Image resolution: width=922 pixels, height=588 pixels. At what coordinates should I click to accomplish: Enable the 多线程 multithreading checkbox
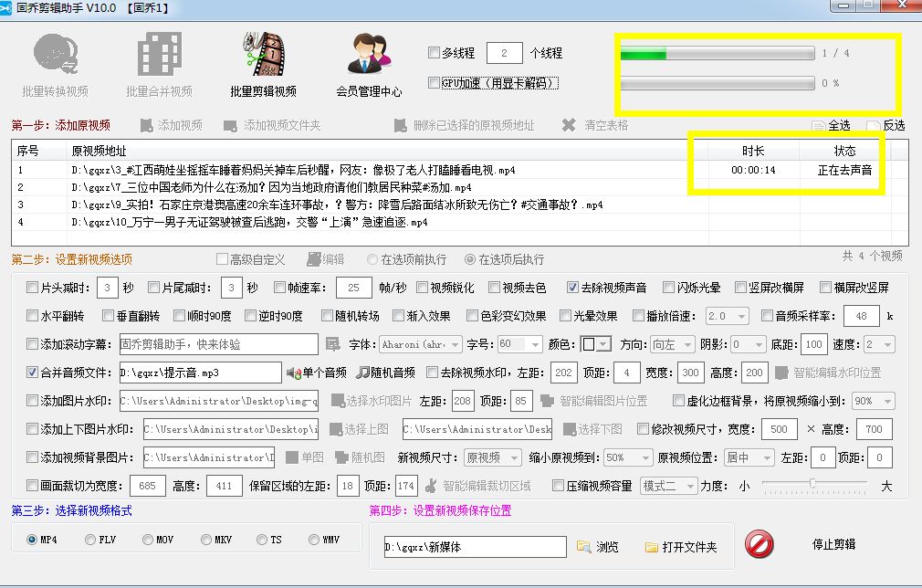click(435, 52)
